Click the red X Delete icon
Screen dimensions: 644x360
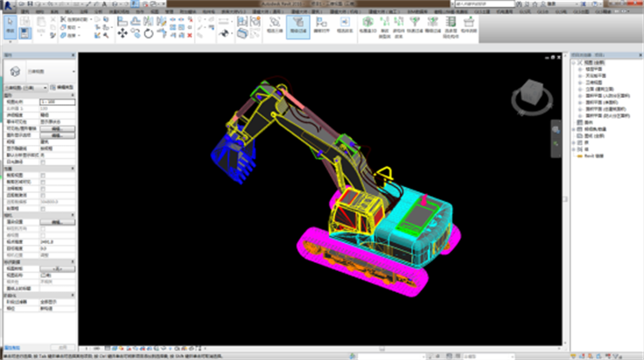coord(189,35)
